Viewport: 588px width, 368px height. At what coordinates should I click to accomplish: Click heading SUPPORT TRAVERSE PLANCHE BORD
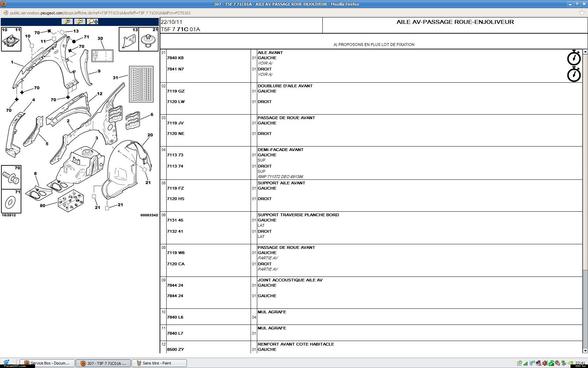click(x=298, y=215)
